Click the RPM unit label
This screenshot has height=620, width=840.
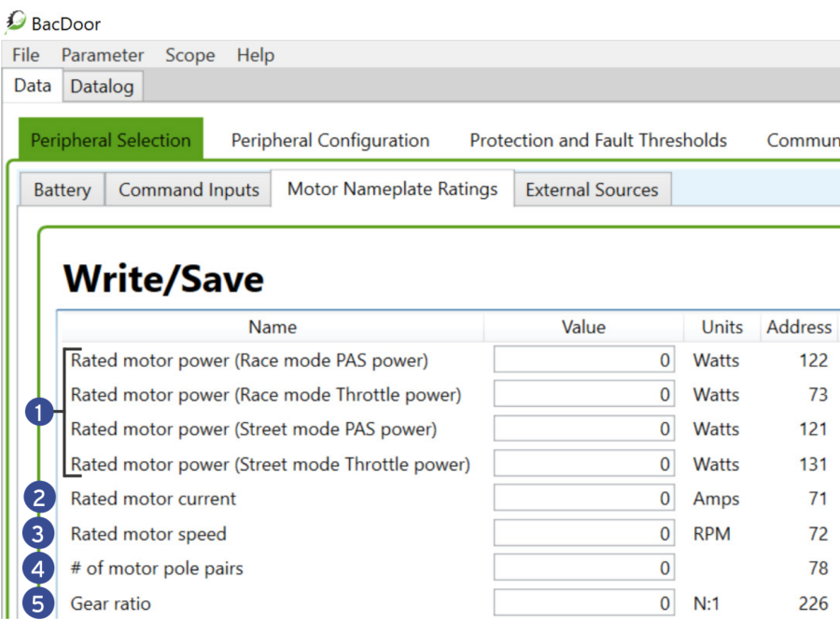[x=712, y=534]
